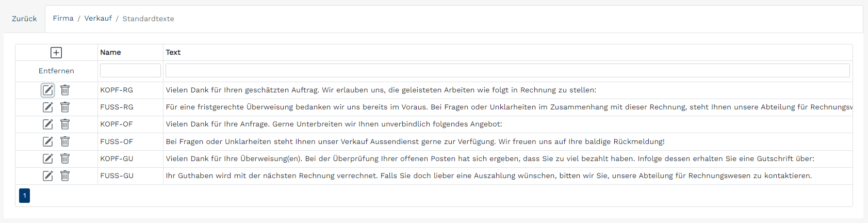Trash the KOPF-GU entry
The image size is (868, 223).
tap(65, 158)
